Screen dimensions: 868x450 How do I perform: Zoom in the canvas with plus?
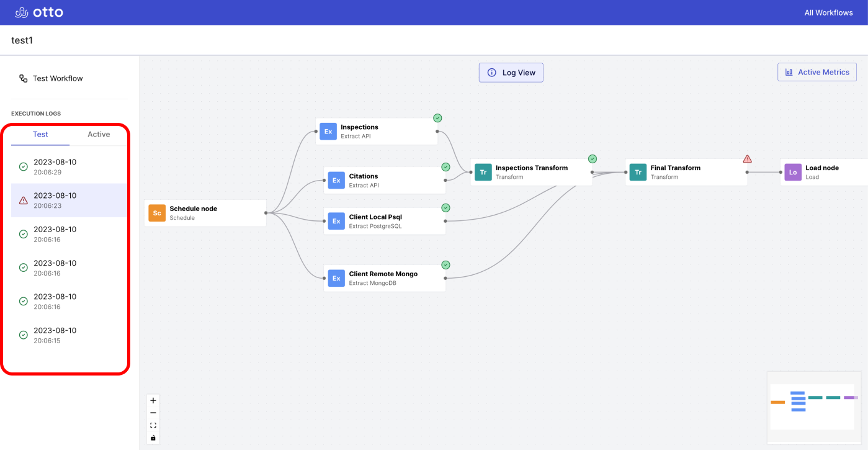(x=153, y=400)
